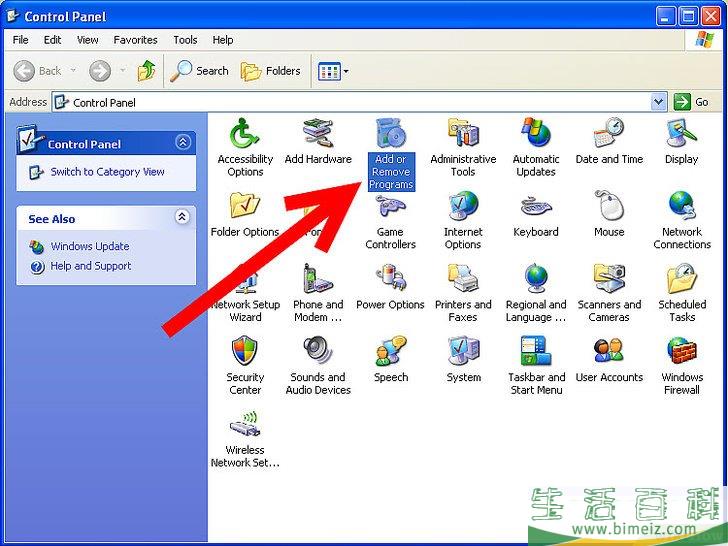
Task: Open the Edit menu
Action: click(52, 40)
